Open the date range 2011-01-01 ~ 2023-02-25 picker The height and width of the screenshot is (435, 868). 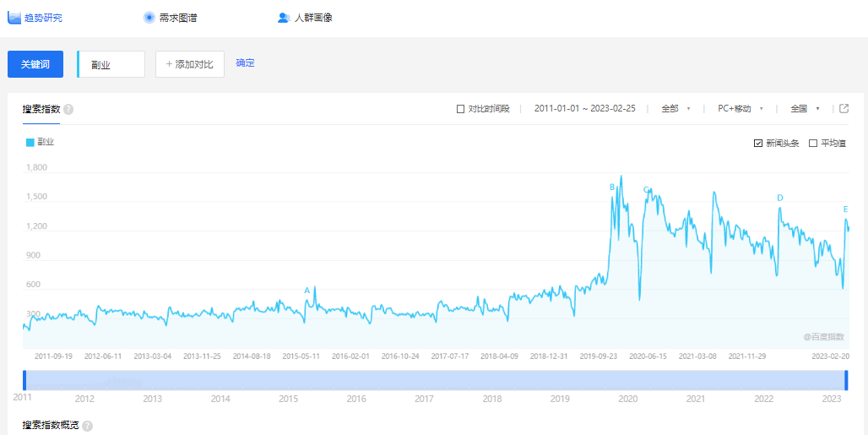(584, 109)
